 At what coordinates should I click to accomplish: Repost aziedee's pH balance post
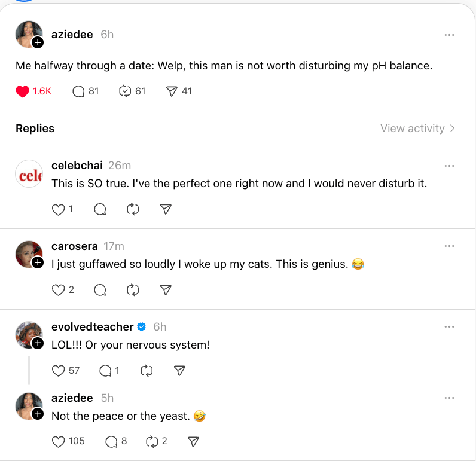pyautogui.click(x=125, y=91)
